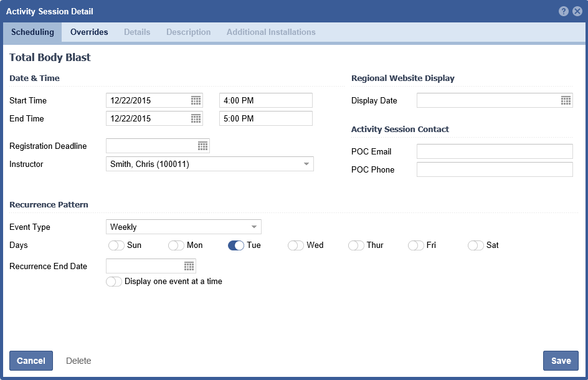Close the Activity Session Detail dialog

(x=577, y=11)
